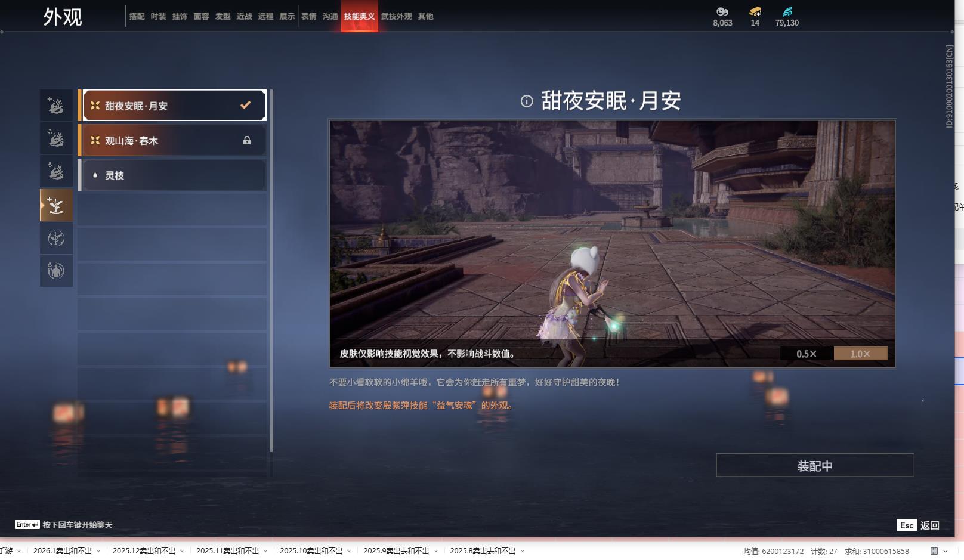Viewport: 964px width, 560px height.
Task: Open dropdown arrow for 2025.8卖出去和不出 sheet tab
Action: click(x=523, y=551)
